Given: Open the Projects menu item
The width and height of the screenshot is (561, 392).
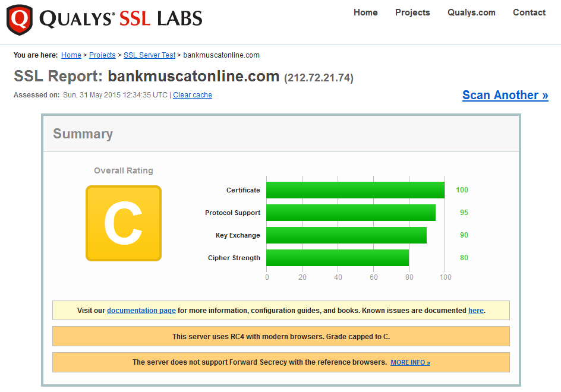Looking at the screenshot, I should tap(412, 12).
